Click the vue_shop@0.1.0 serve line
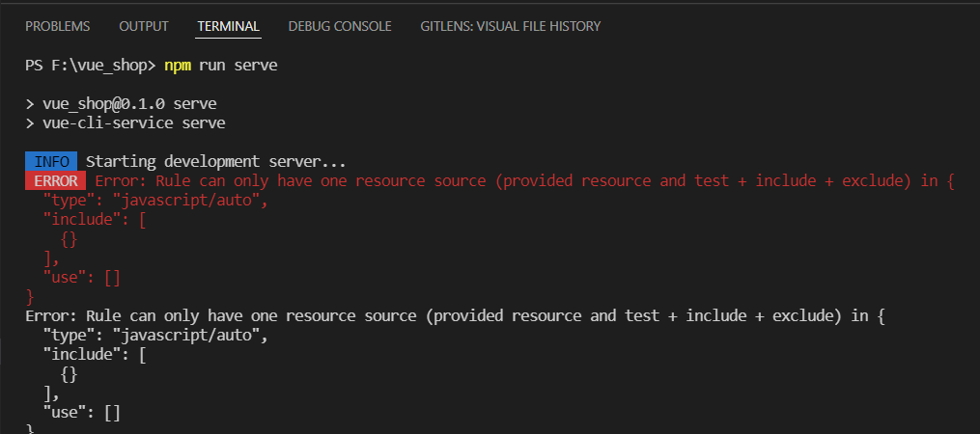Image resolution: width=980 pixels, height=434 pixels. (x=123, y=104)
